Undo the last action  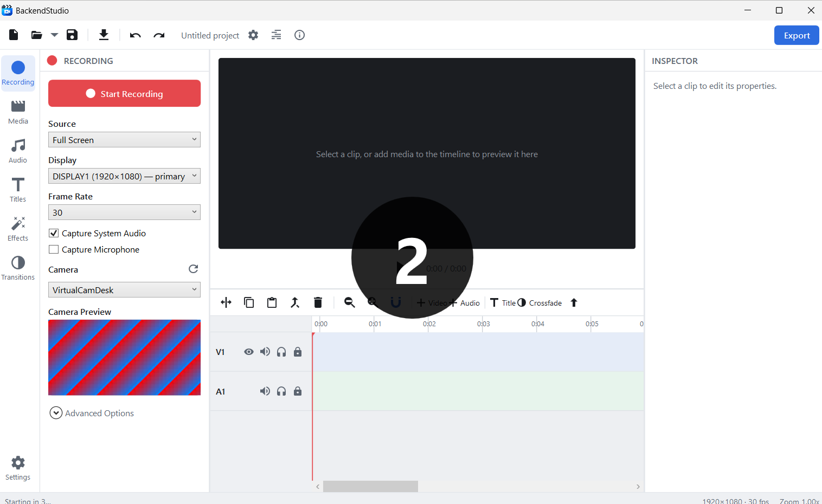136,35
